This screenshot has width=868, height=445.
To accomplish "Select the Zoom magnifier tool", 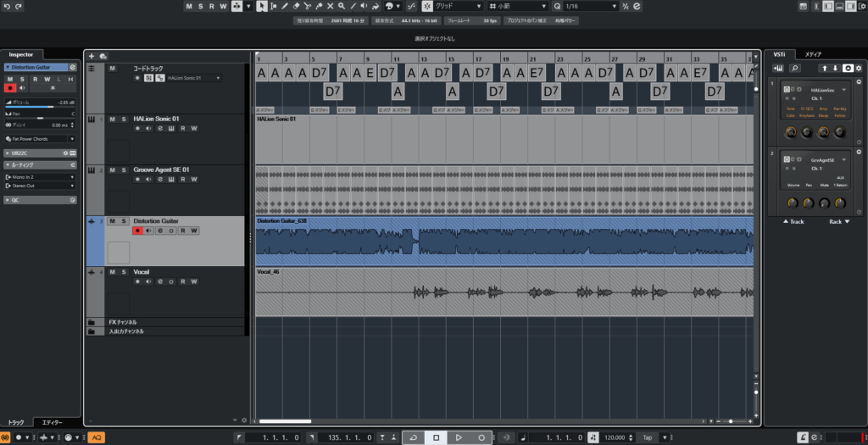I will click(341, 6).
